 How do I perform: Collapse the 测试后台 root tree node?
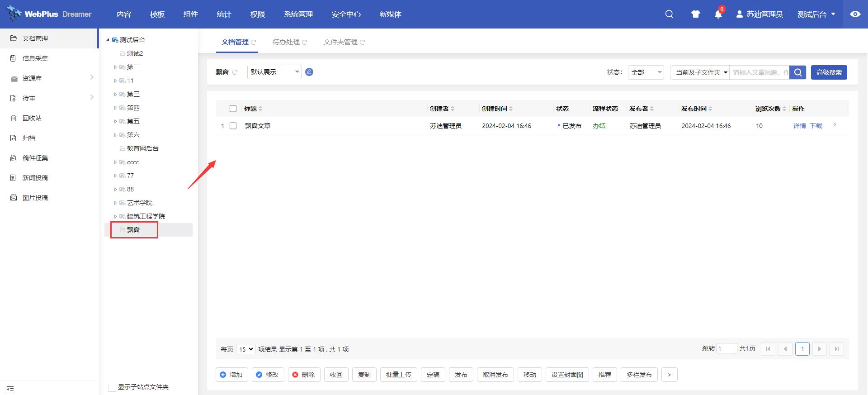pos(108,40)
